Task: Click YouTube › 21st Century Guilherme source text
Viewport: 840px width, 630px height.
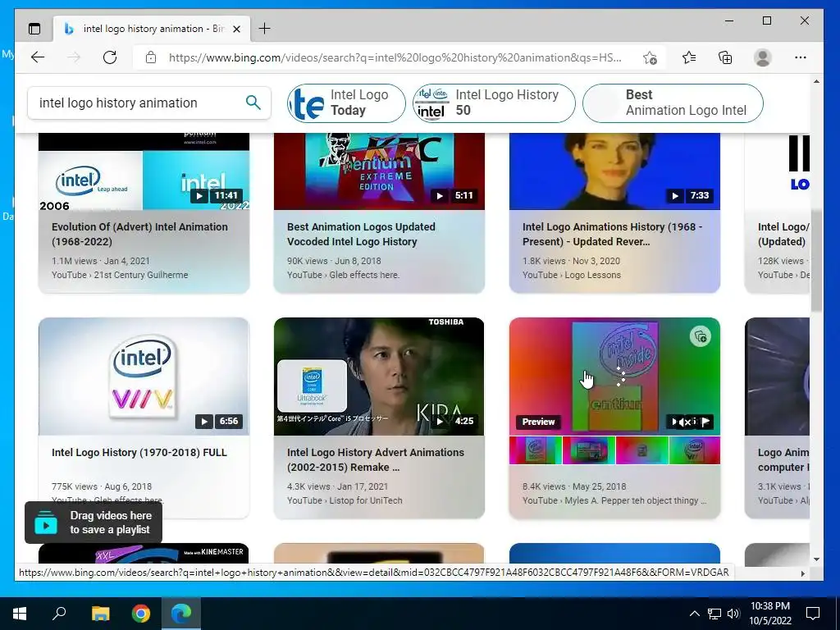Action: click(x=120, y=275)
